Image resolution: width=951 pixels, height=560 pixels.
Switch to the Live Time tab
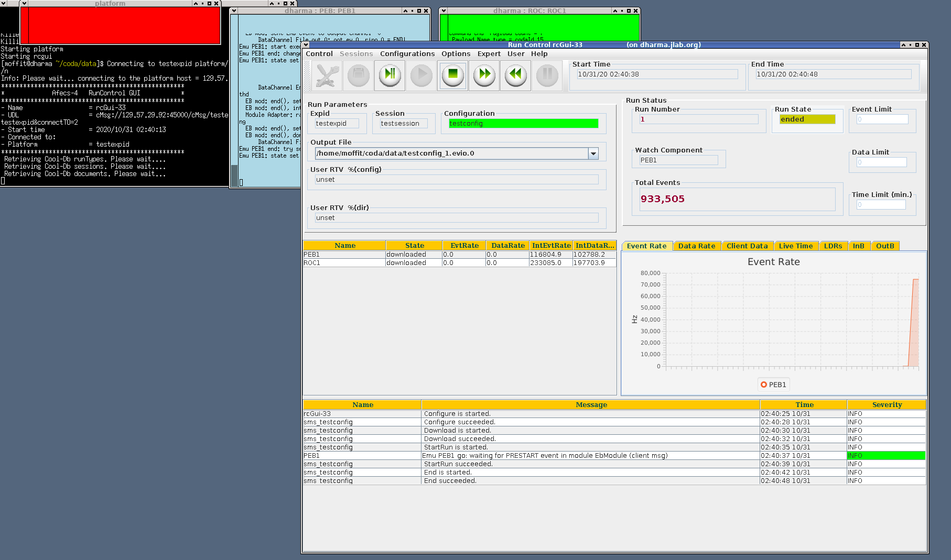coord(795,246)
